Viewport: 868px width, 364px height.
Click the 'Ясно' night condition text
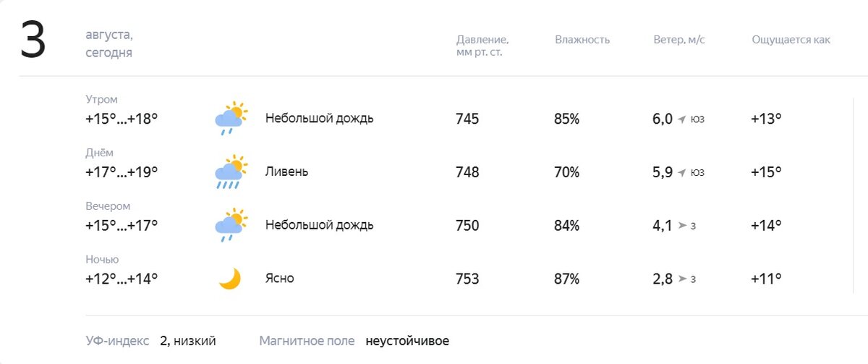tap(280, 279)
